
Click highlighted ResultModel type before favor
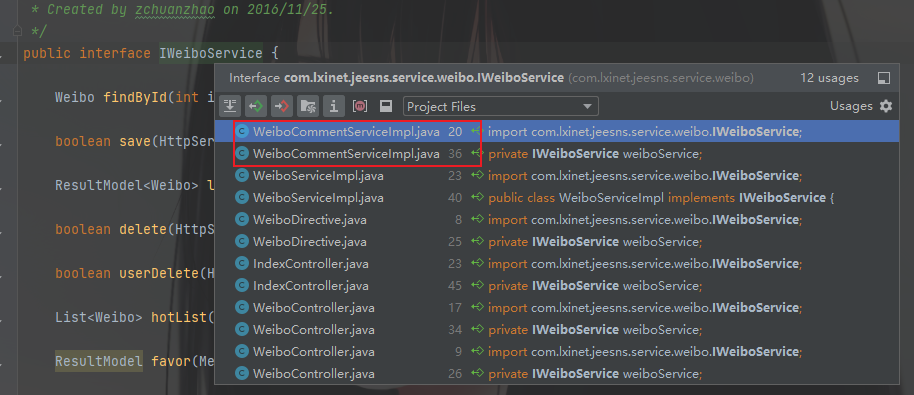(x=99, y=362)
